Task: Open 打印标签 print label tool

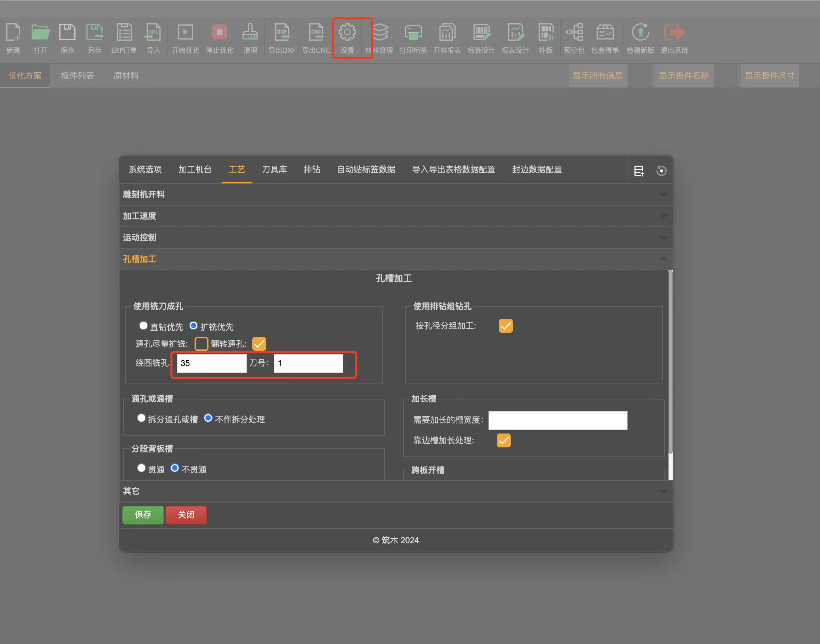Action: 413,33
